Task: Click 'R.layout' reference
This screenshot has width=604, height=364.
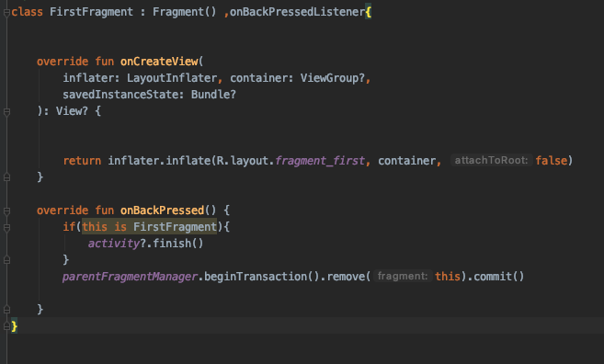Action: click(x=243, y=160)
